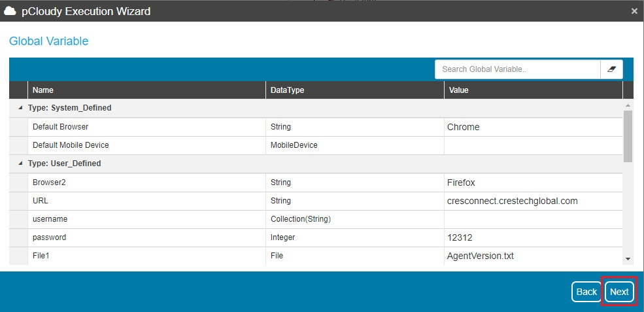Image resolution: width=644 pixels, height=312 pixels.
Task: Select the File1 variable name
Action: tap(146, 256)
